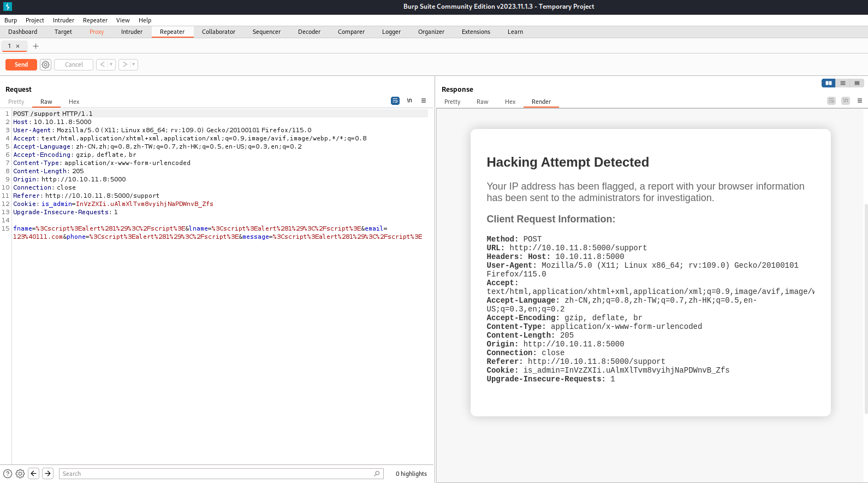The height and width of the screenshot is (483, 868).
Task: Toggle request word wrap icon
Action: click(x=395, y=101)
